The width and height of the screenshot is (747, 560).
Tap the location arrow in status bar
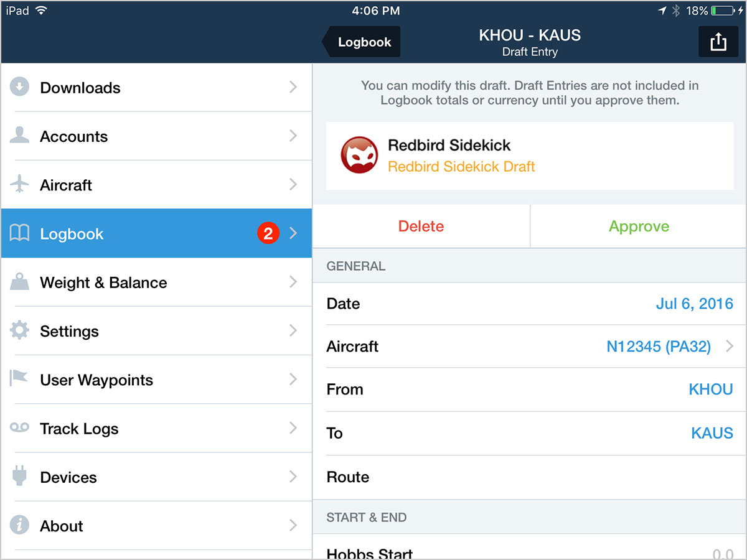click(662, 11)
